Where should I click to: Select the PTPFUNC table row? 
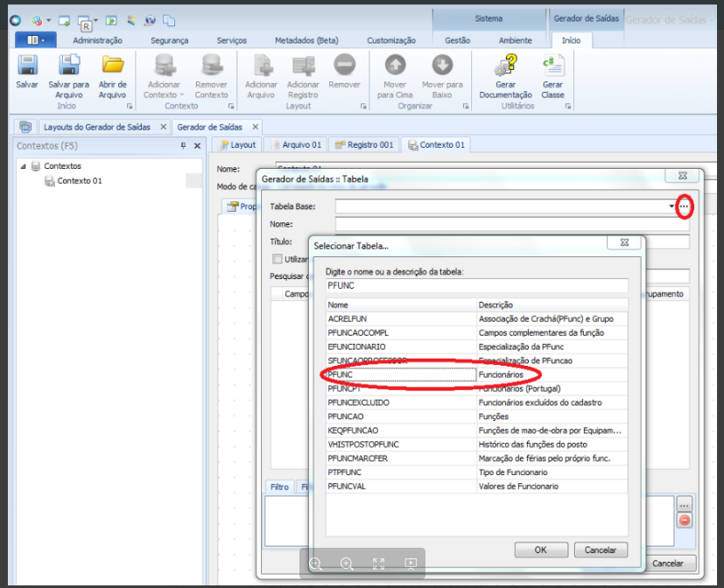coord(476,472)
